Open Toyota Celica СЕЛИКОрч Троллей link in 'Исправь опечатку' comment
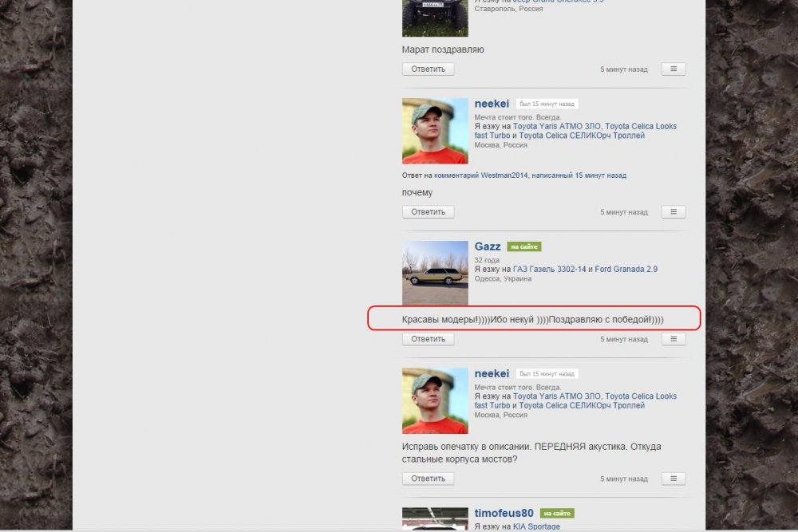Screen dimensions: 798x532 [x=582, y=406]
